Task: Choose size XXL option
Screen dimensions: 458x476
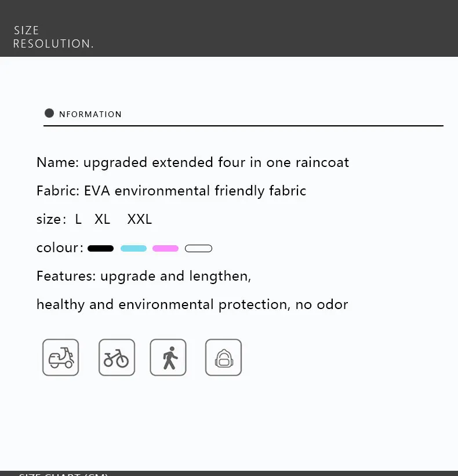Action: (x=140, y=219)
